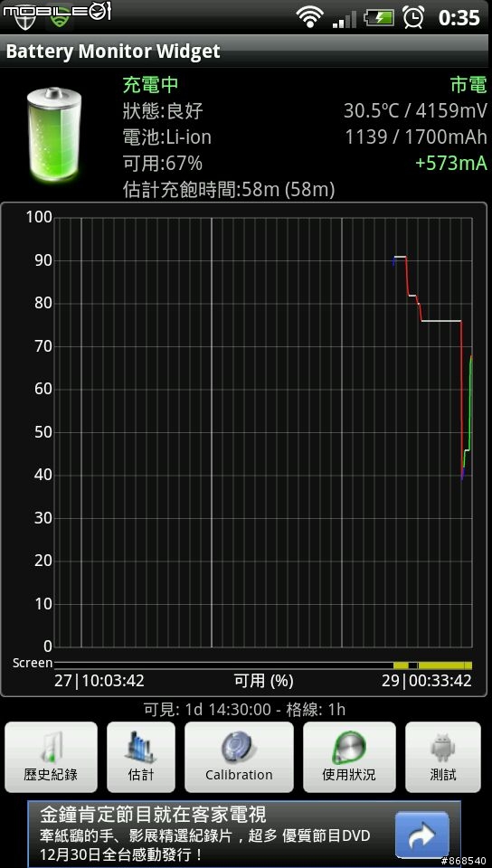Viewport: 492px width, 868px height.
Task: Tap the 可用:67% text
Action: [162, 164]
